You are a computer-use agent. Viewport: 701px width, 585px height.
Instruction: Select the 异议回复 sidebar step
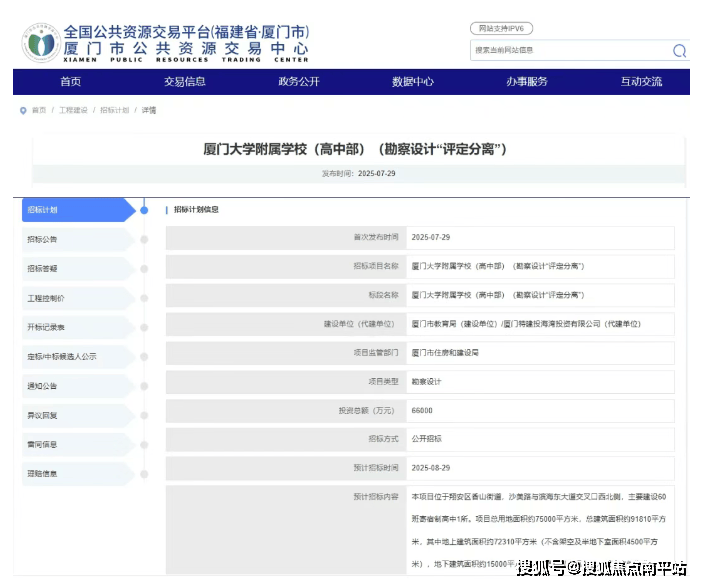tap(43, 415)
